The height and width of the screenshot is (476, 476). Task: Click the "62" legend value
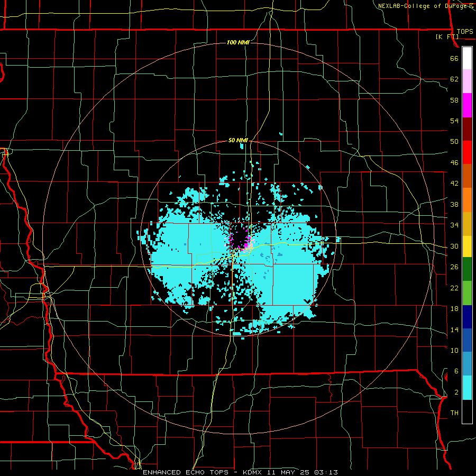[x=454, y=79]
